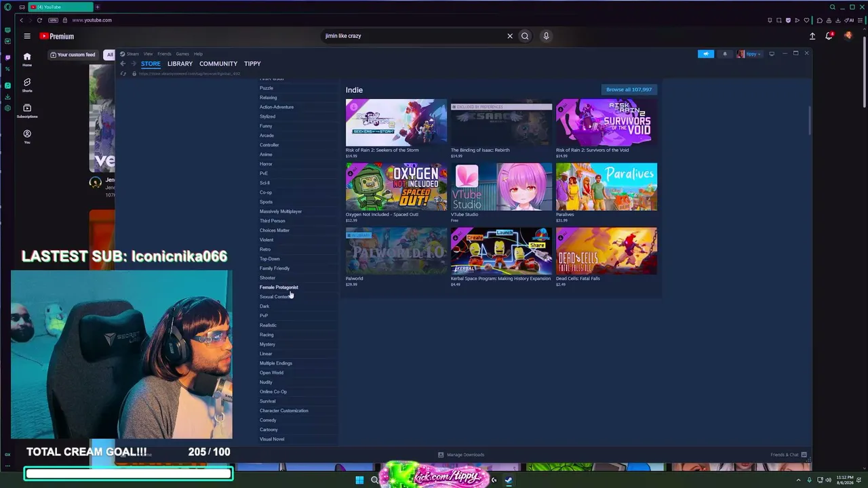Open Steam notifications bell
The height and width of the screenshot is (488, 868).
click(724, 54)
